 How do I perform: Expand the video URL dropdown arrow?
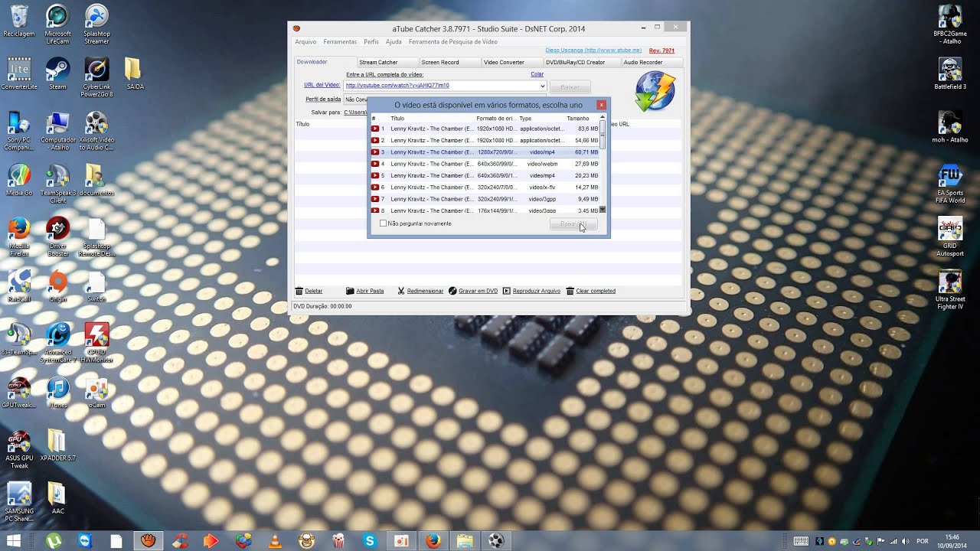542,86
